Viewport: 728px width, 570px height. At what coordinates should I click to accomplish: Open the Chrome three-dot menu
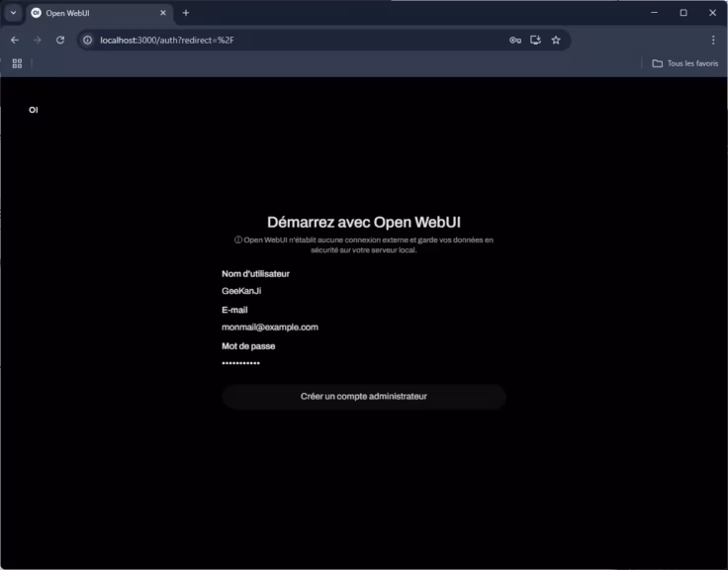[x=713, y=40]
